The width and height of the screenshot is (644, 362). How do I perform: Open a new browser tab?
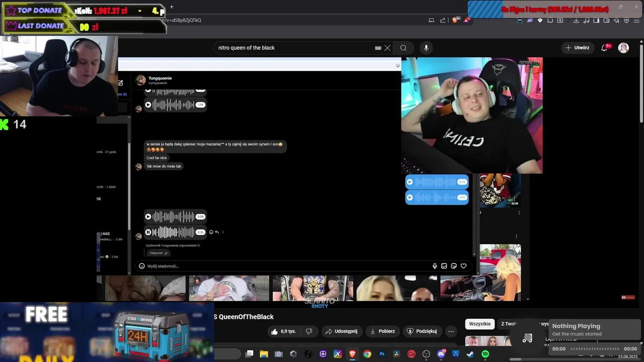[172, 7]
